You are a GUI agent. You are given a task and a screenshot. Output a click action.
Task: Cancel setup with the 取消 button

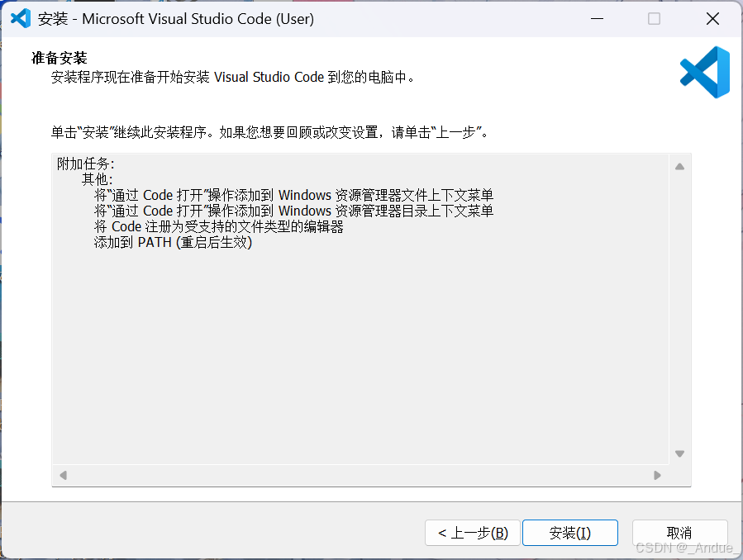(679, 533)
